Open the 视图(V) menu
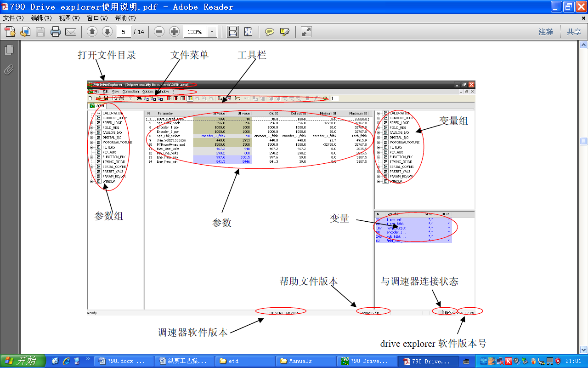The image size is (588, 368). (69, 18)
